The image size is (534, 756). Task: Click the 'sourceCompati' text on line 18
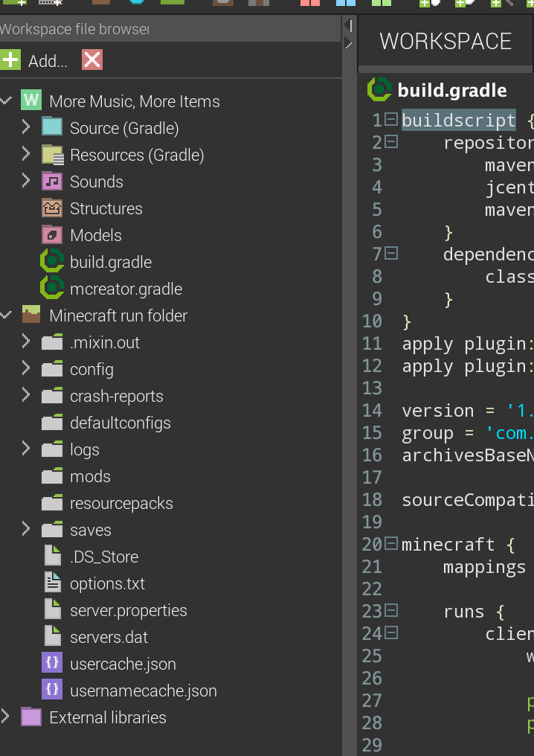[x=468, y=500]
